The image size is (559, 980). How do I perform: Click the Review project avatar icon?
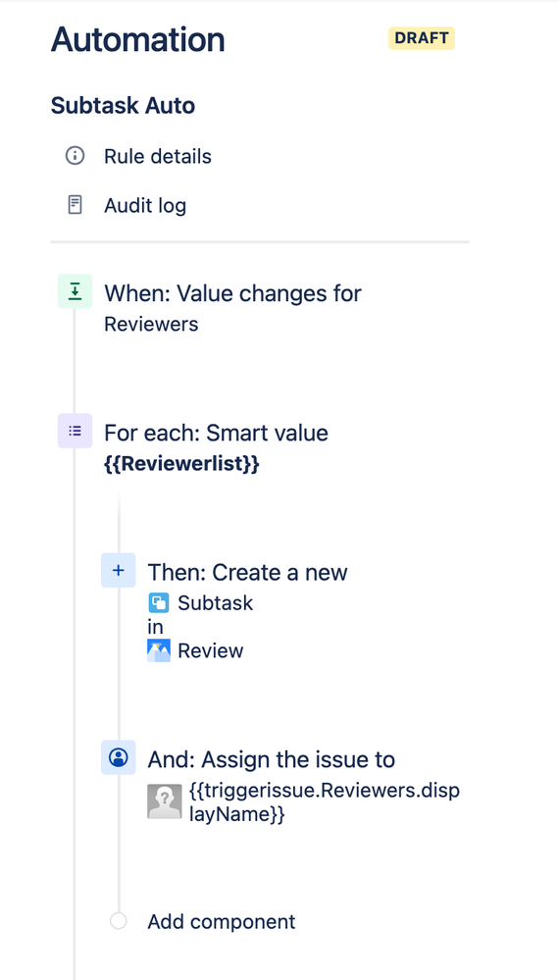click(159, 650)
